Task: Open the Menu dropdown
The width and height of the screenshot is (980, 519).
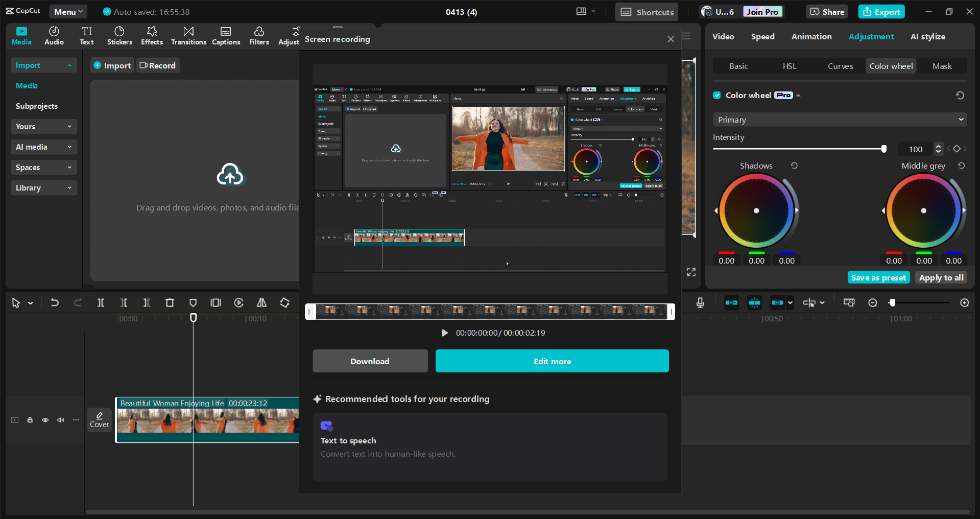Action: click(68, 12)
